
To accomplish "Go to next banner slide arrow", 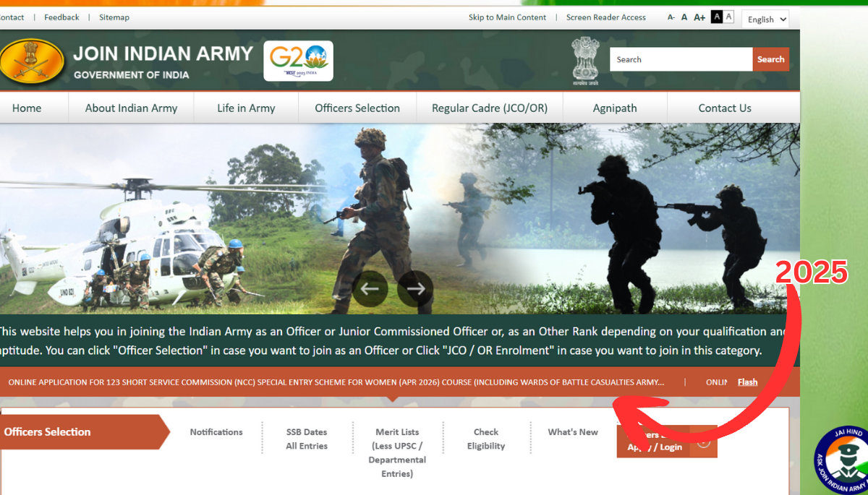I will click(x=416, y=289).
